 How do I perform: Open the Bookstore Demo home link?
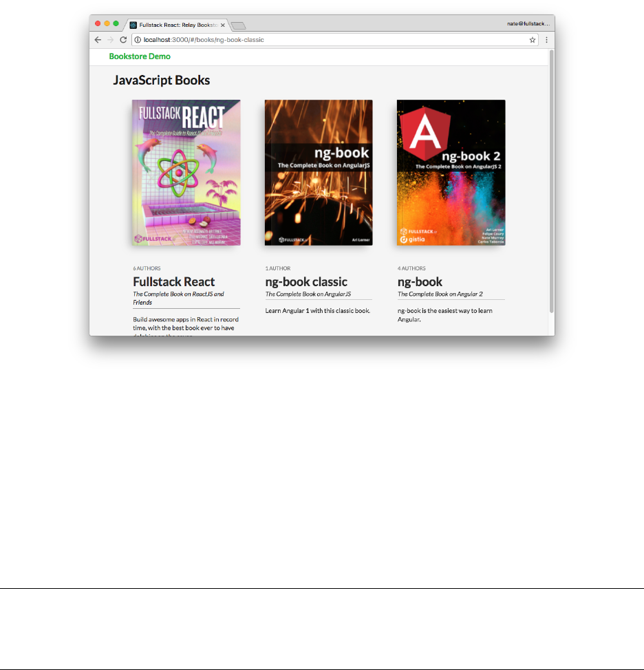140,56
